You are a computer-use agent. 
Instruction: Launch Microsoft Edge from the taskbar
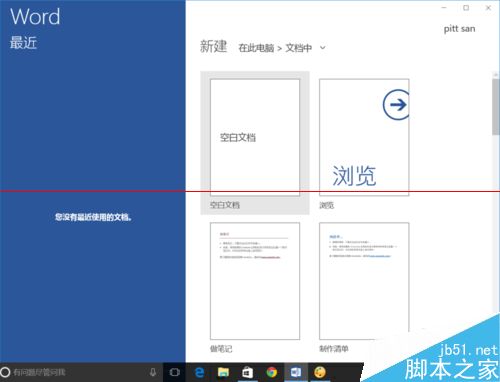[x=199, y=372]
